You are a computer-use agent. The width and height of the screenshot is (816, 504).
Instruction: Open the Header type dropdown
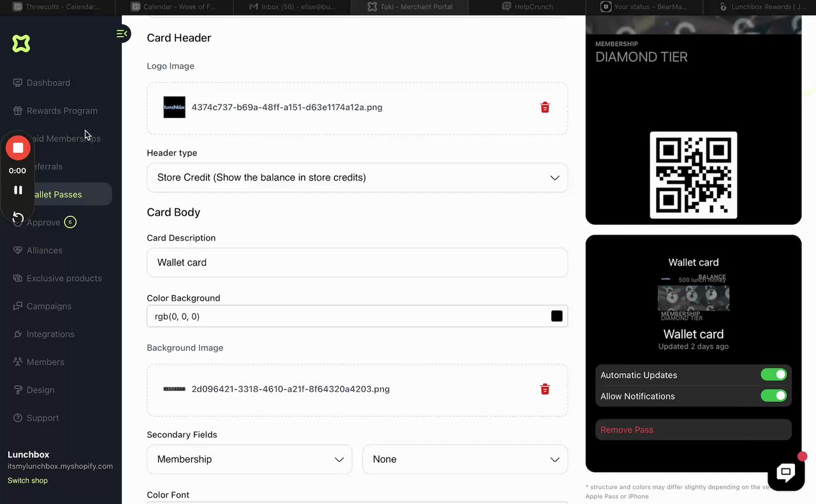point(357,178)
